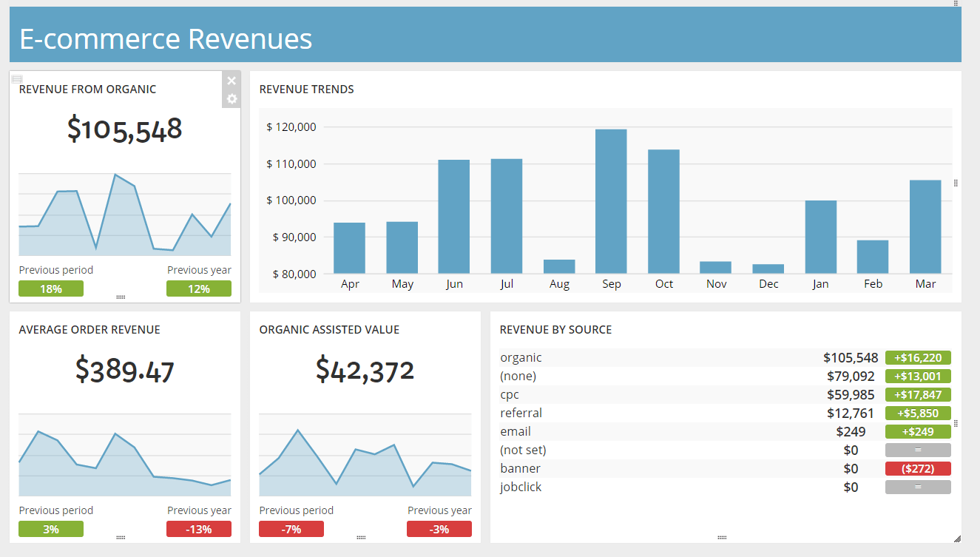Click bottom grip handle of Average Order Revenue widget

coord(121,538)
